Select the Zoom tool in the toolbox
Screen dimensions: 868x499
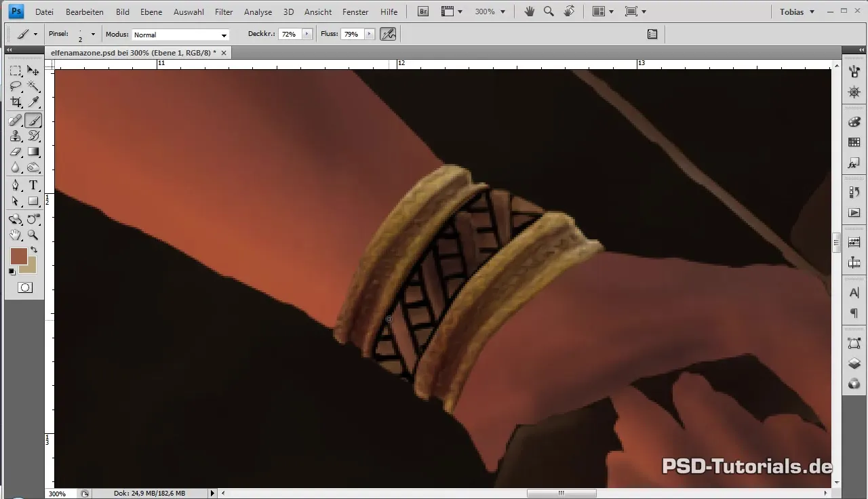pyautogui.click(x=33, y=235)
